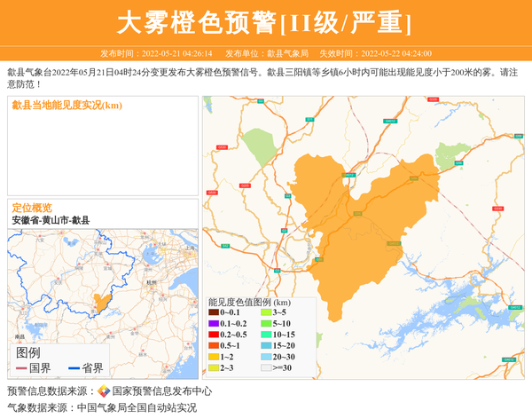
Task: Select the red 0.2~0.5 legend swatch
Action: click(x=214, y=335)
